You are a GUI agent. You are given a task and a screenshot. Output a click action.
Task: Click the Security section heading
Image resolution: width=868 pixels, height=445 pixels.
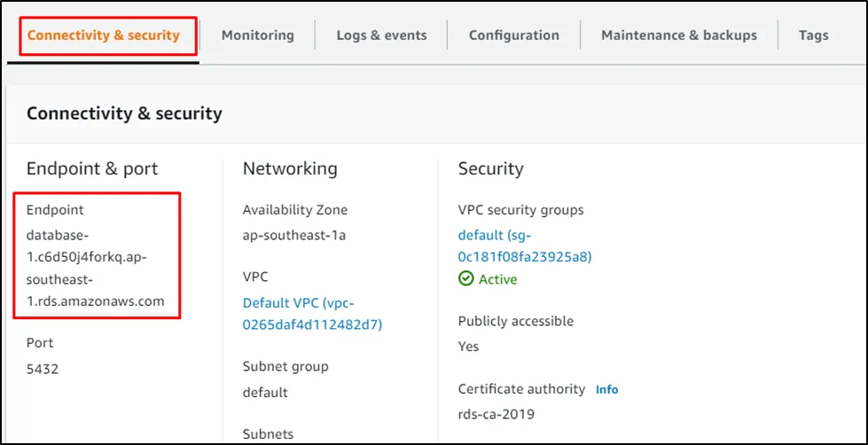point(490,168)
